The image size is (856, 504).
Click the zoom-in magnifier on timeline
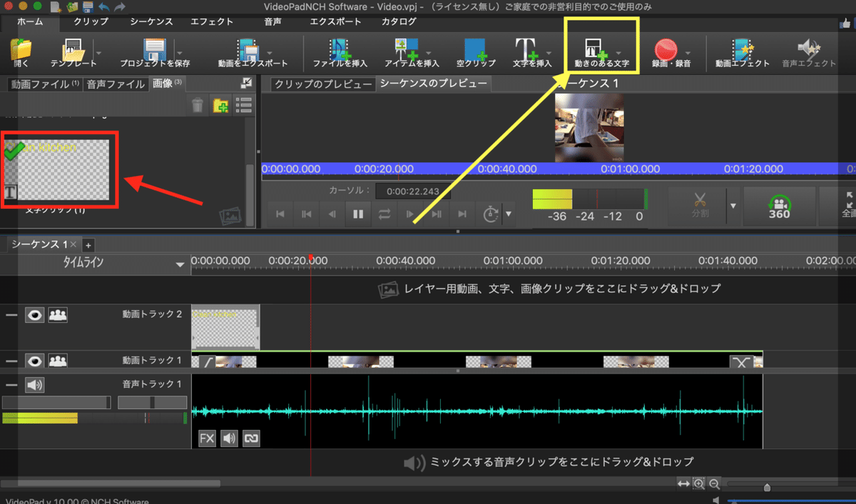pos(699,483)
